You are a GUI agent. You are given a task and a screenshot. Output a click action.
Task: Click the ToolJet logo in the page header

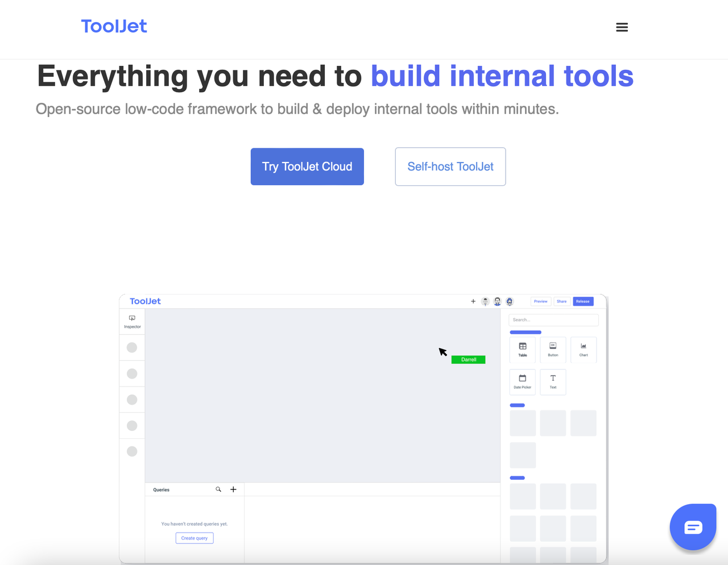pos(114,26)
